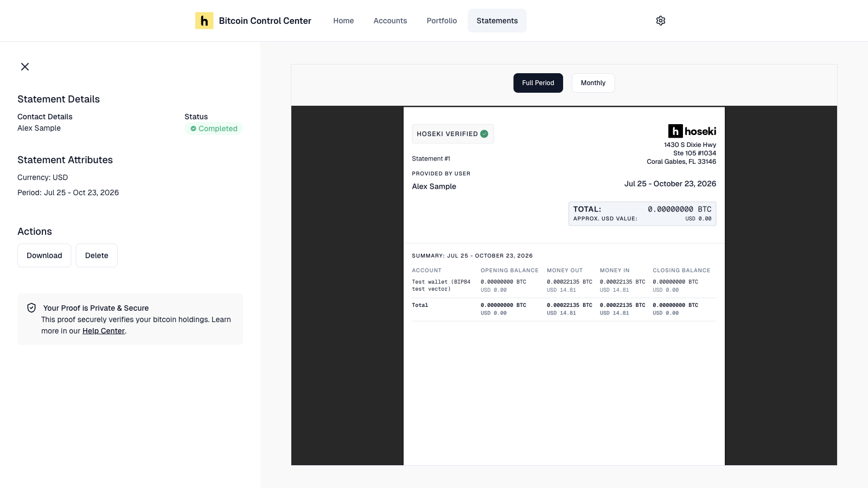Screen dimensions: 868x488
Task: Click the Bitcoin Control Center title
Action: 265,21
